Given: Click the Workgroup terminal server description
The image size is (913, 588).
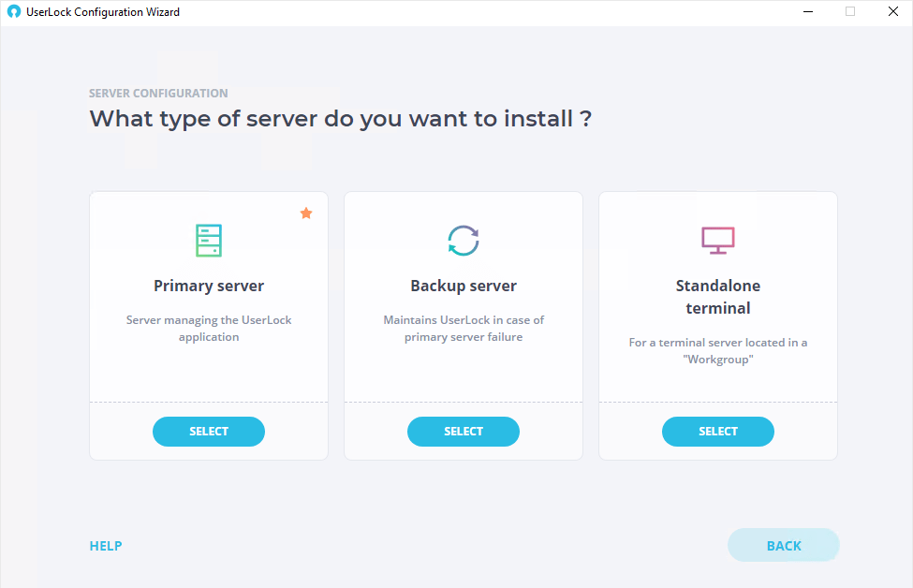Looking at the screenshot, I should click(x=718, y=351).
